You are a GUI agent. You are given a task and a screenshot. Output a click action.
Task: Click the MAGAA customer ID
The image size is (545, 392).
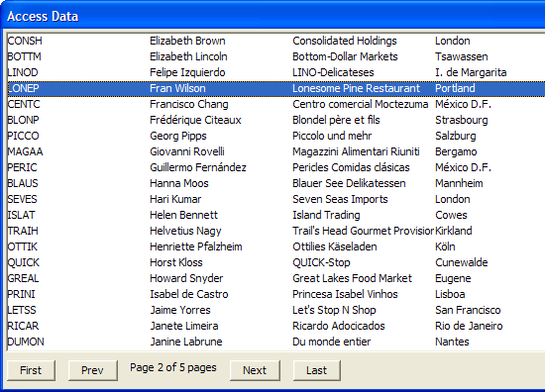[x=25, y=151]
